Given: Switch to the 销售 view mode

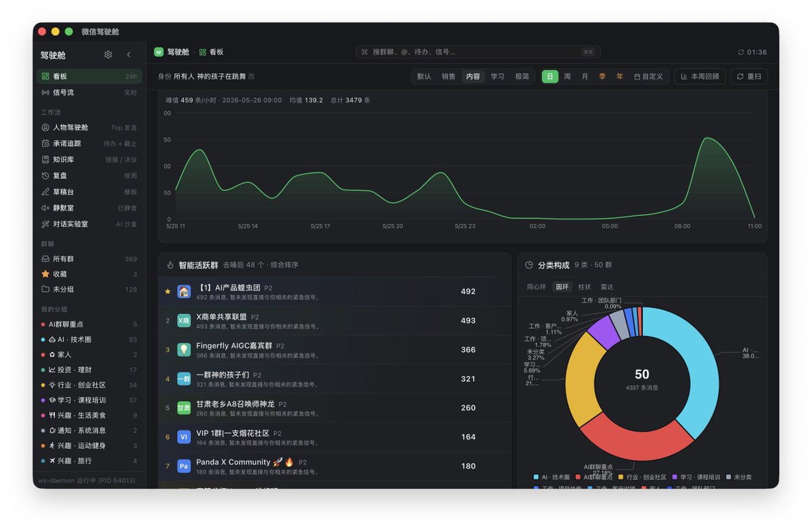Looking at the screenshot, I should coord(449,76).
